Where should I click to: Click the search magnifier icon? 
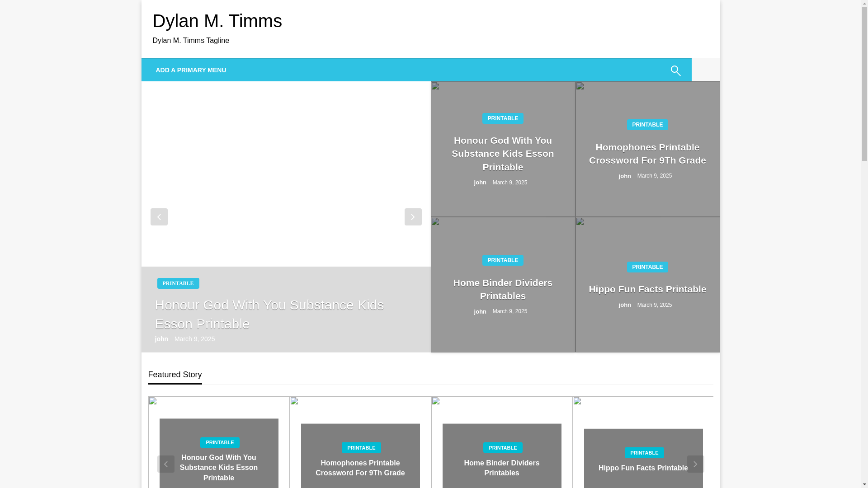[675, 70]
